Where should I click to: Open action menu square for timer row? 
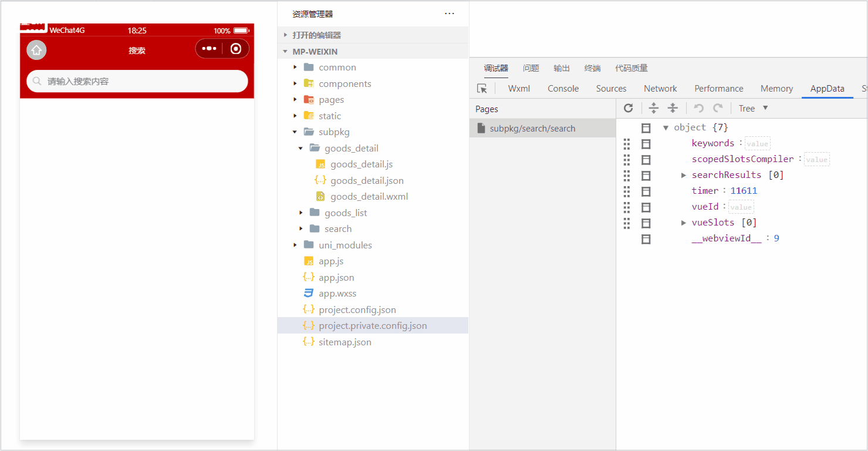pyautogui.click(x=646, y=191)
